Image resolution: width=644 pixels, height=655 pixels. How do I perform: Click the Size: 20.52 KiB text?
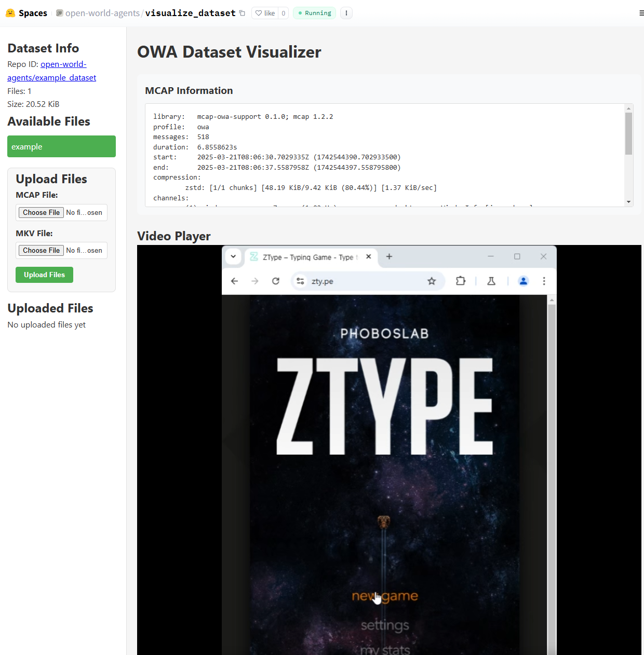coord(33,104)
